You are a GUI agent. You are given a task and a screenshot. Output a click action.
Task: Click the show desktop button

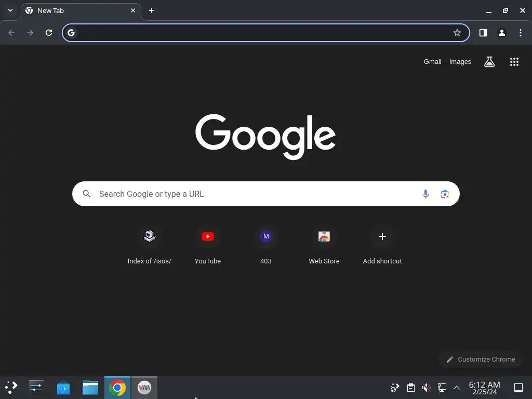tap(518, 388)
